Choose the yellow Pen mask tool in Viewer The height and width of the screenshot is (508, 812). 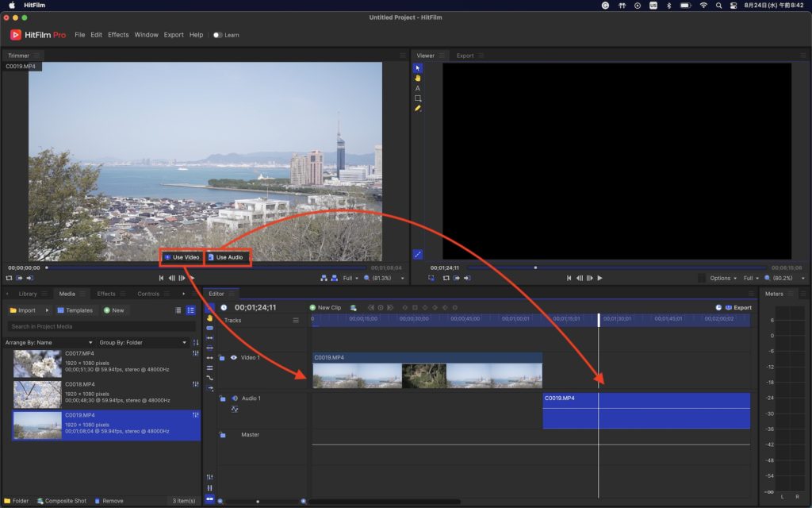[418, 108]
